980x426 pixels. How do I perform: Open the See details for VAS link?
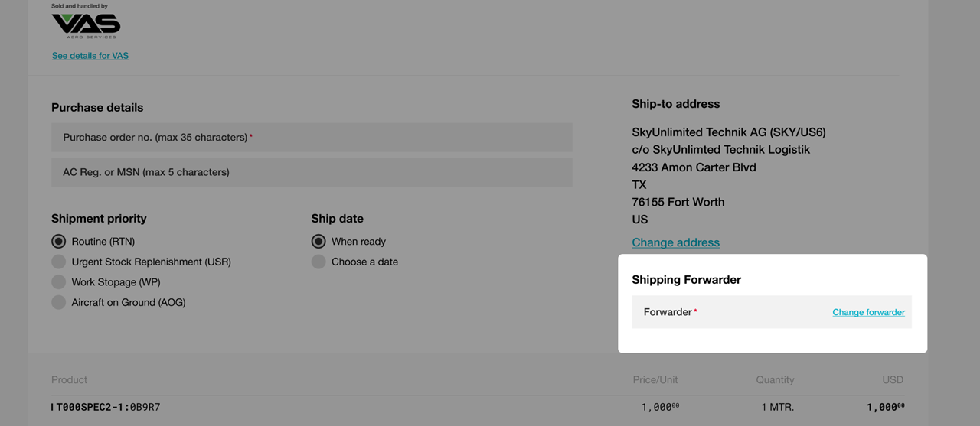(x=90, y=56)
